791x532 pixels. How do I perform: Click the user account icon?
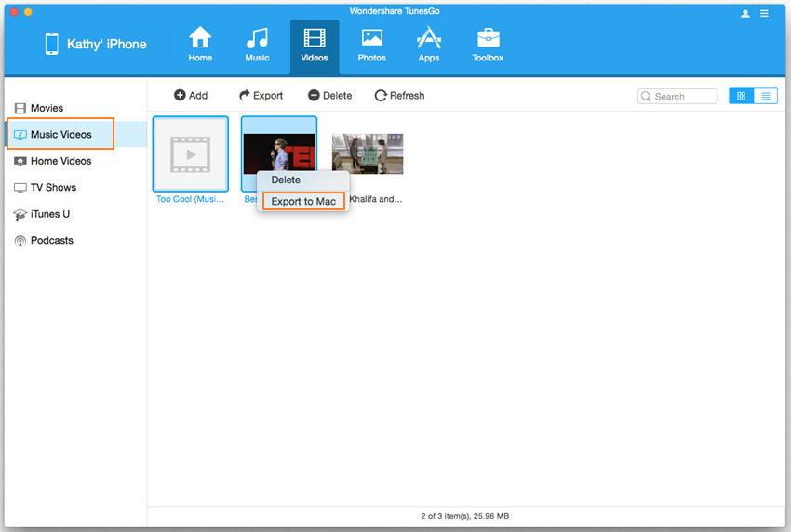[x=744, y=14]
